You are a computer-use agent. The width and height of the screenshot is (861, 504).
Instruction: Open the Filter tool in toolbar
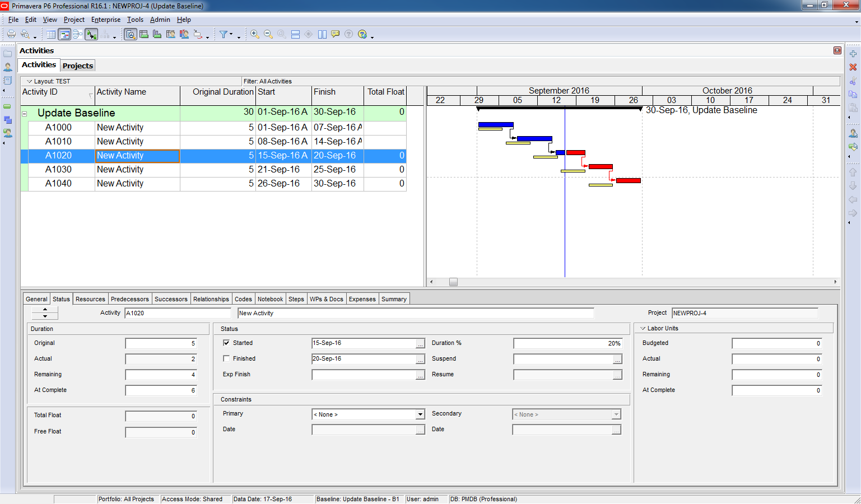pos(224,34)
